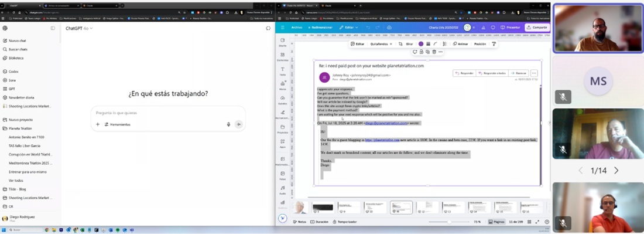The width and height of the screenshot is (644, 234).
Task: Open Archivo menu in Canva
Action: [296, 28]
